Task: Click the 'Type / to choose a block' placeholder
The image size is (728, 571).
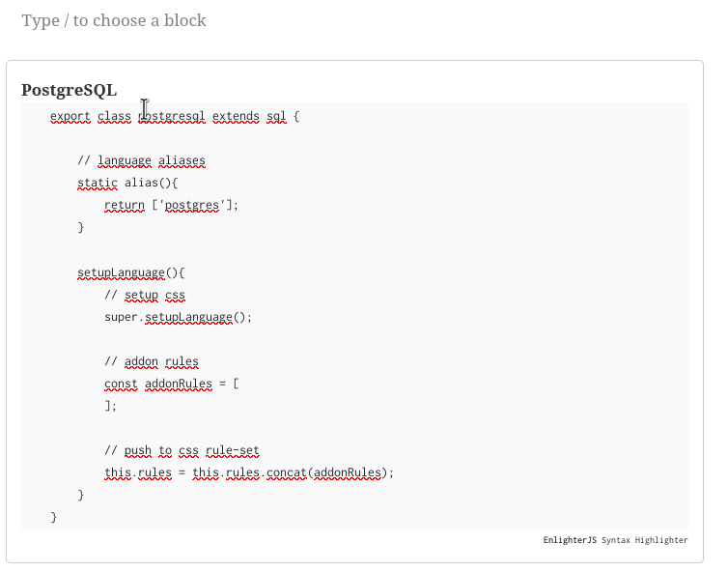Action: (114, 20)
